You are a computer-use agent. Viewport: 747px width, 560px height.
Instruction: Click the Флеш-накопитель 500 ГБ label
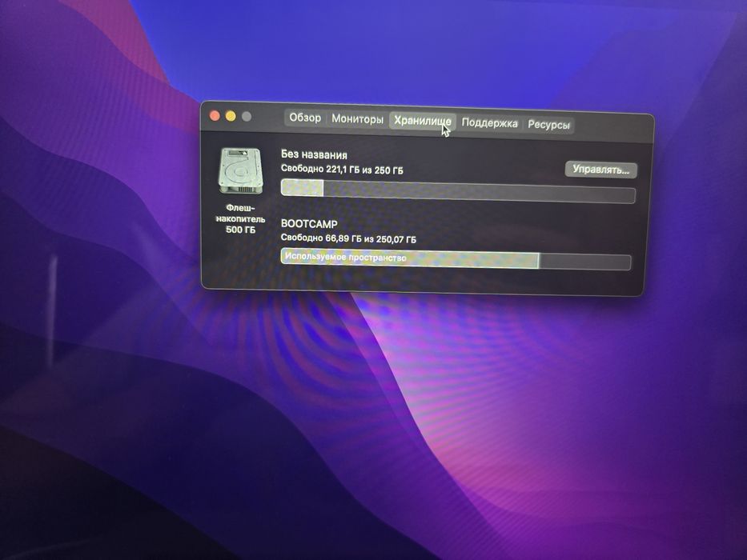240,218
